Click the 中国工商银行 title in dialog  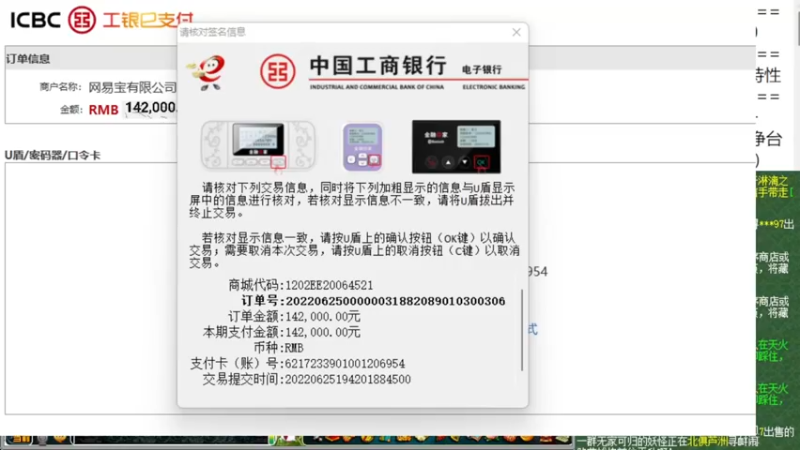(x=378, y=66)
